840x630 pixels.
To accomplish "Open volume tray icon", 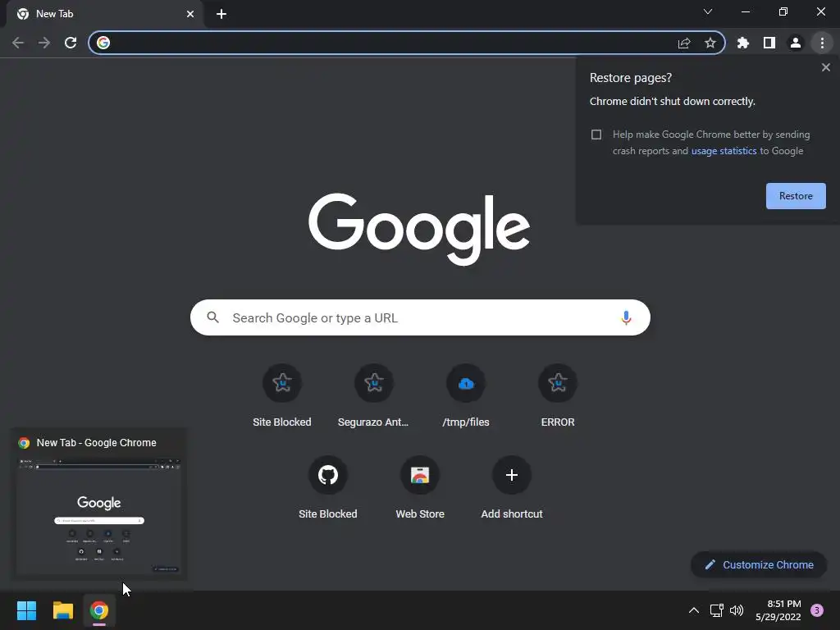I will (737, 610).
